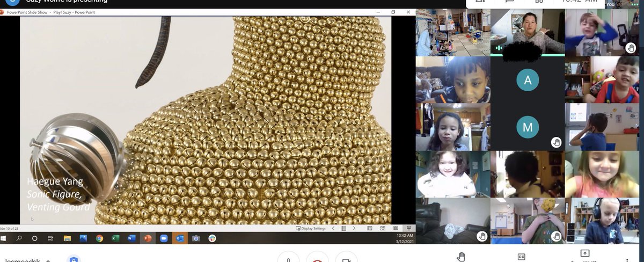Viewport: 644px width, 262px height.
Task: Raise hand in the meeting toolbar
Action: (460, 257)
